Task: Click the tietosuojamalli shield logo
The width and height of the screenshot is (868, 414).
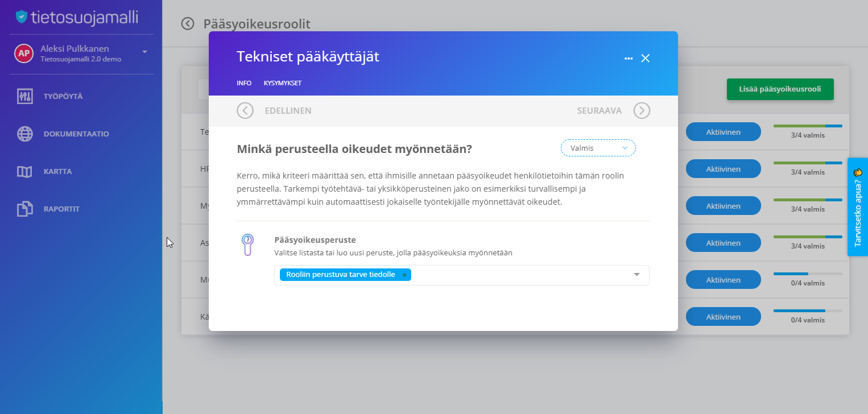Action: coord(22,17)
